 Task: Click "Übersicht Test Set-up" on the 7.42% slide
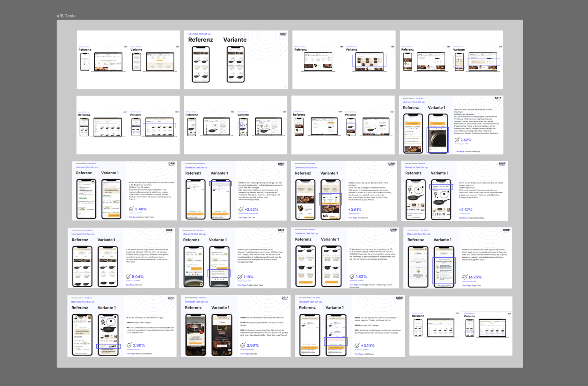(x=413, y=102)
